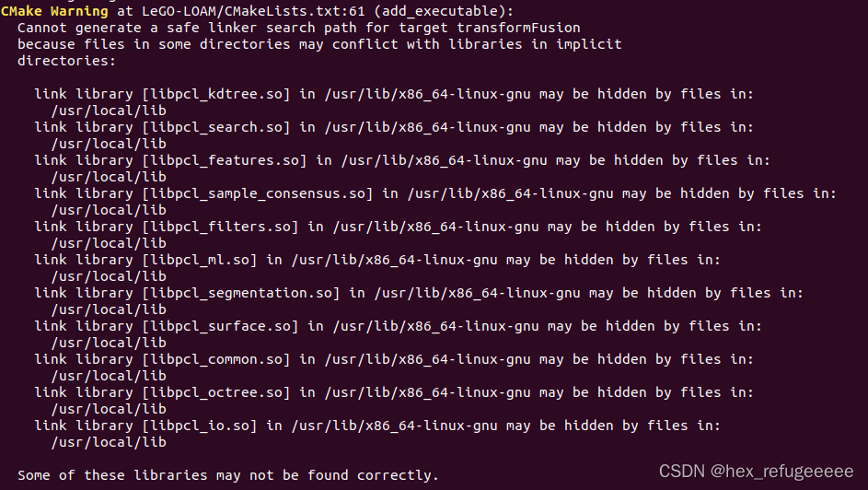Click the add_executable text in parentheses

point(440,11)
